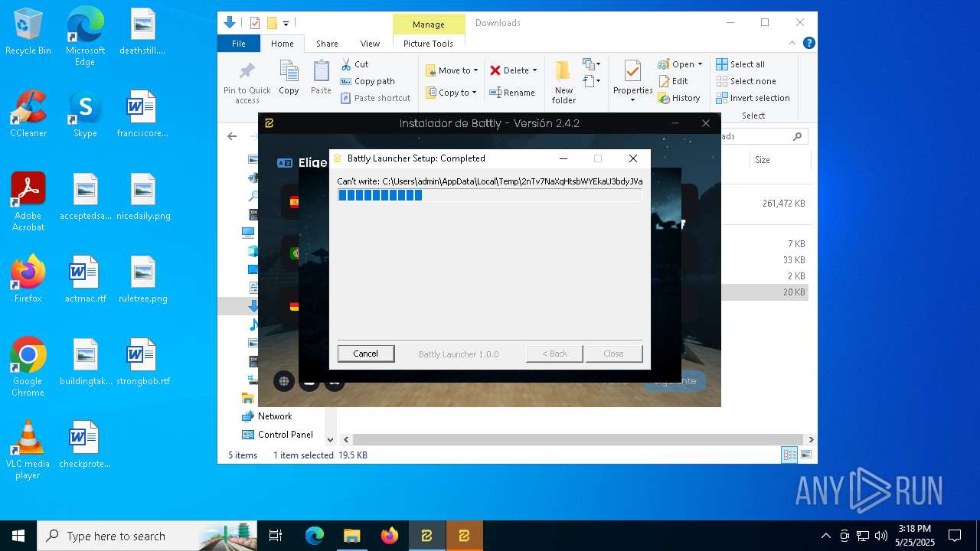
Task: Select strongbob.rtf on desktop
Action: click(x=143, y=362)
